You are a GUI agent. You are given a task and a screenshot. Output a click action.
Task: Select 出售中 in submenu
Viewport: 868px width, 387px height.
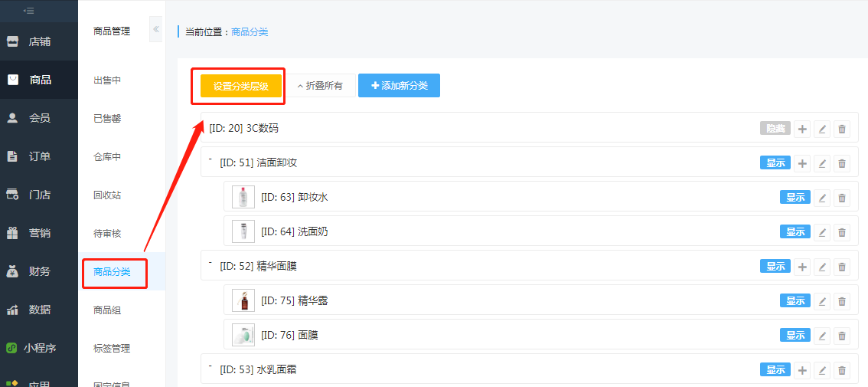tap(107, 80)
